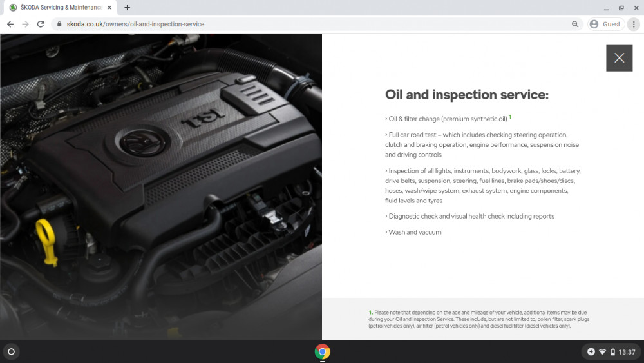Viewport: 644px width, 363px height.
Task: Click the Wi-Fi status icon
Action: click(603, 352)
